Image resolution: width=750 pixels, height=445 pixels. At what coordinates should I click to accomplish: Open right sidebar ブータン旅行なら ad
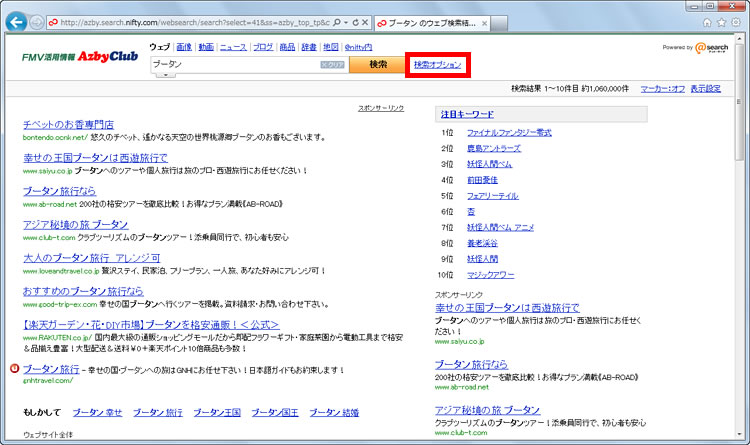471,364
